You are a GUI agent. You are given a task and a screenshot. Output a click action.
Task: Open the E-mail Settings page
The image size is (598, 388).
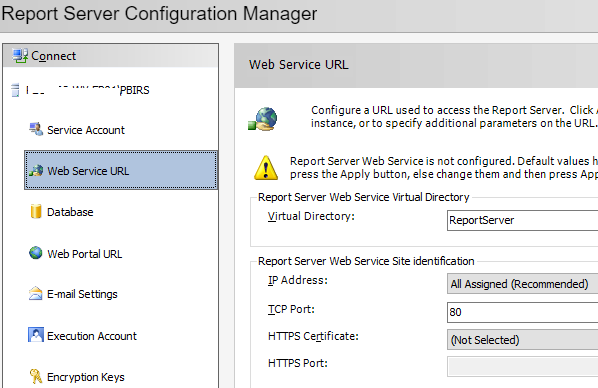[x=82, y=294]
